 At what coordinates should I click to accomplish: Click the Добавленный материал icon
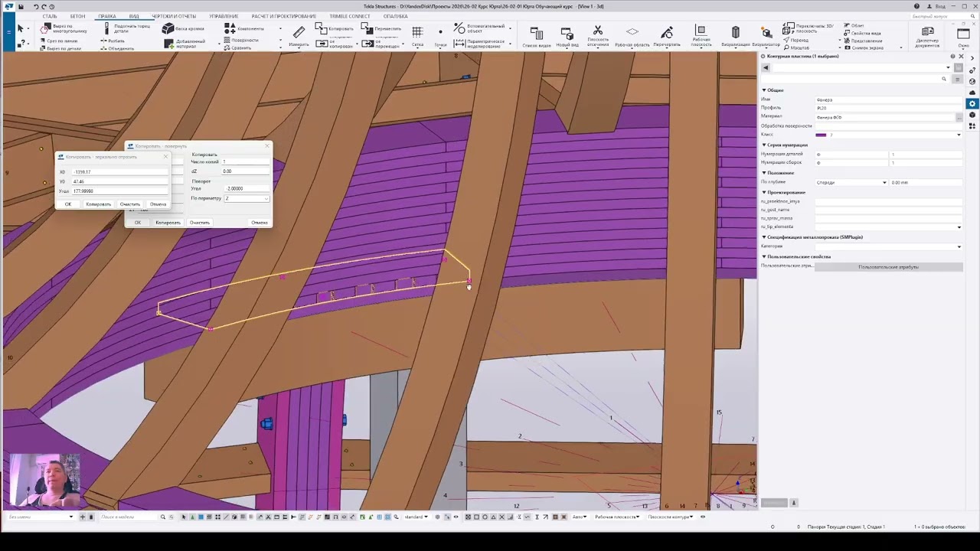(168, 43)
